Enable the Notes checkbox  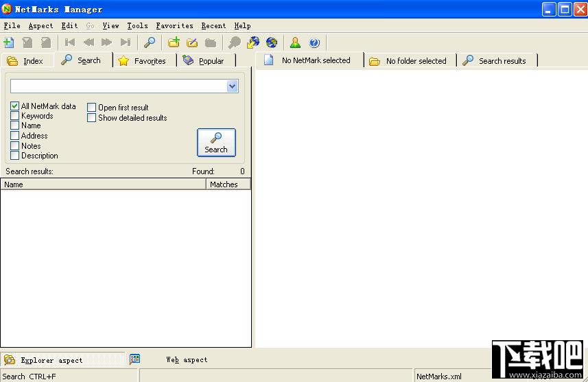click(x=14, y=145)
